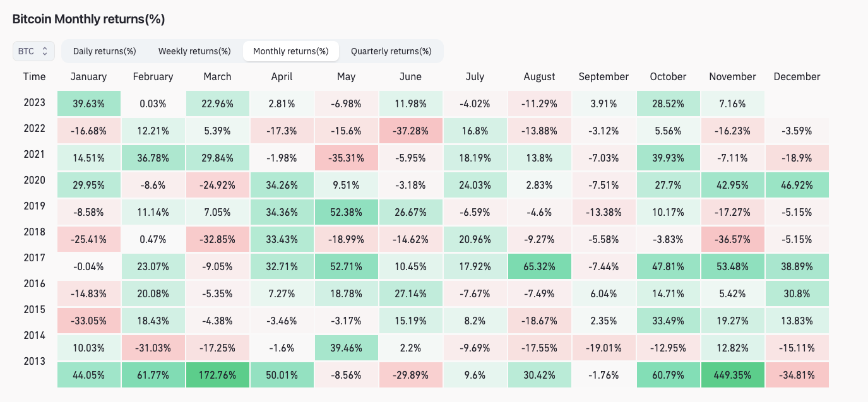Click the May 2019 52.38% cell

(346, 212)
